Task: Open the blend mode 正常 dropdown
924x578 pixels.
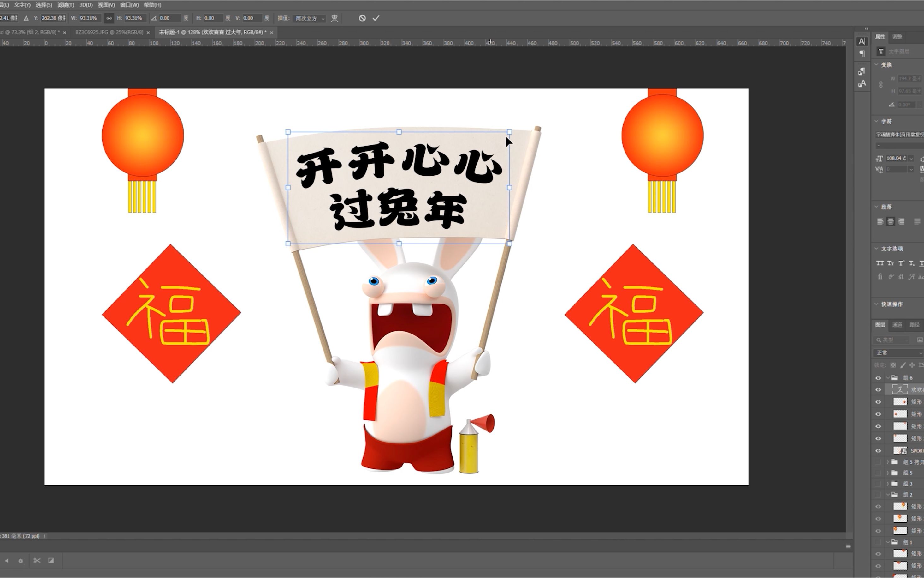Action: (898, 352)
